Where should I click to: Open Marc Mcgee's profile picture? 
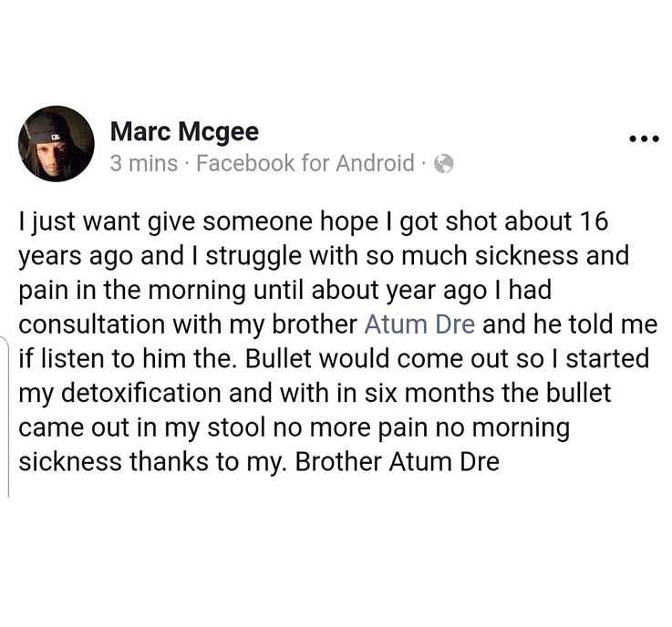coord(56,143)
